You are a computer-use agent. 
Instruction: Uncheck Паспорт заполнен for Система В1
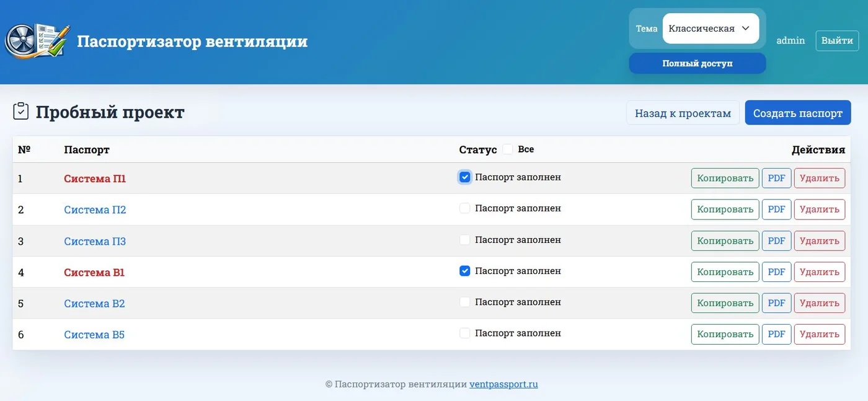[x=464, y=271]
